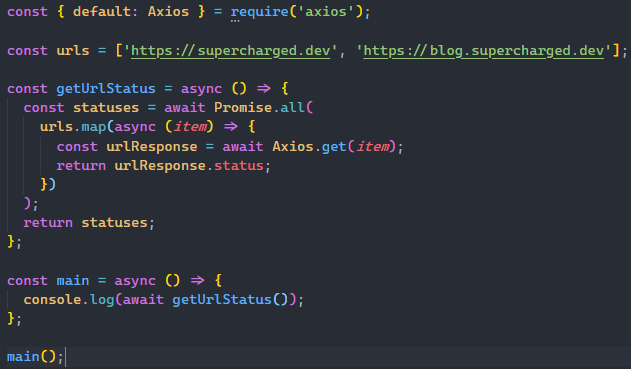
Task: Click item argument inside Axios.get
Action: [x=373, y=146]
